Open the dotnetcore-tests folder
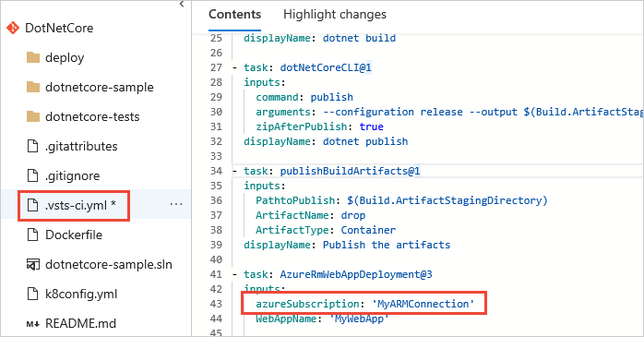644x337 pixels. point(92,116)
